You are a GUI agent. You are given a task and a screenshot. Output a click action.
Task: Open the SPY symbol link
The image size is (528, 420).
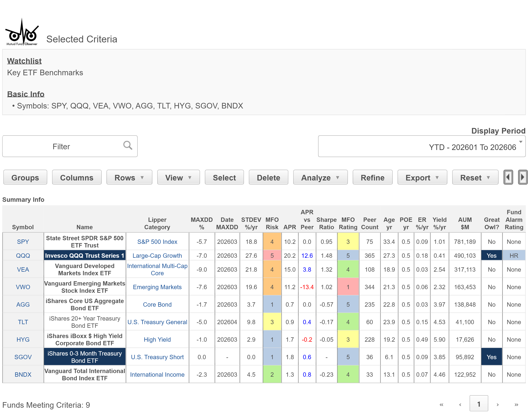[x=23, y=242]
